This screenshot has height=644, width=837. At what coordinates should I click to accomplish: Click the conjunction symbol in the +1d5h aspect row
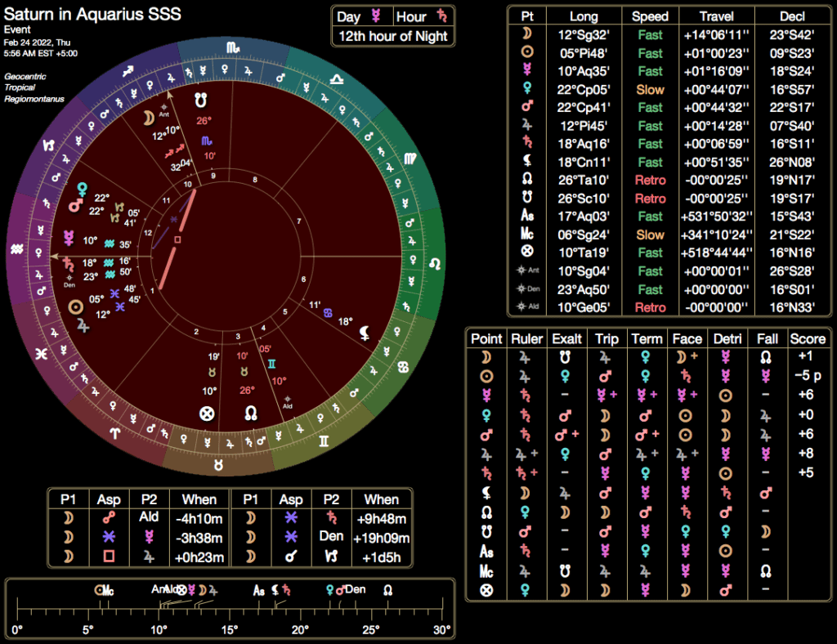click(x=290, y=557)
